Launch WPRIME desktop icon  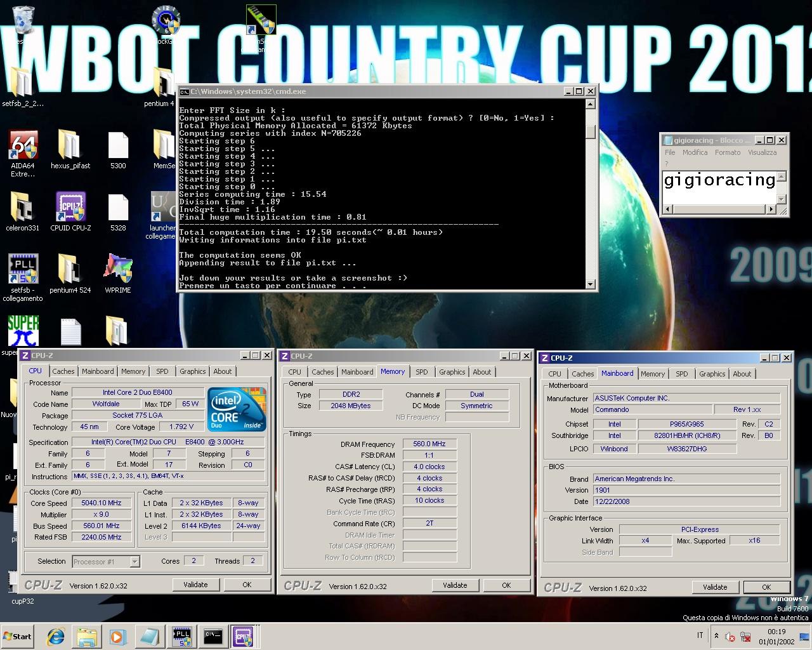(x=118, y=274)
